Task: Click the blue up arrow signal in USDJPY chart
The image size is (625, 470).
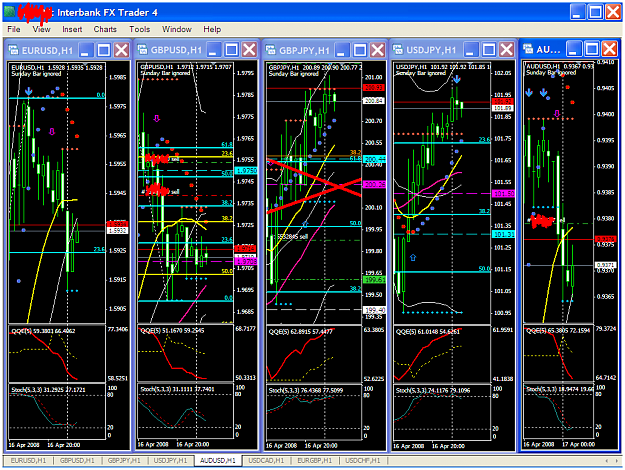Action: click(413, 258)
